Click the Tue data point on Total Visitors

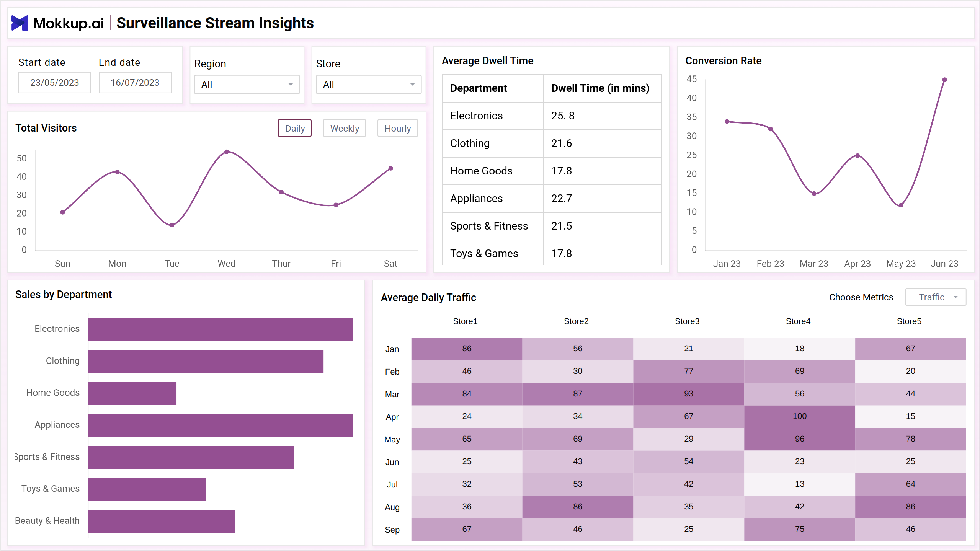pyautogui.click(x=172, y=225)
